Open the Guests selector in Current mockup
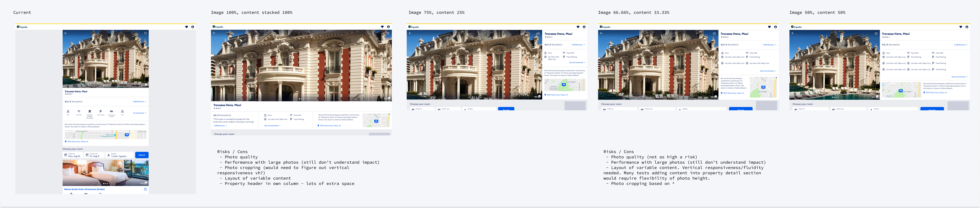 pyautogui.click(x=119, y=155)
